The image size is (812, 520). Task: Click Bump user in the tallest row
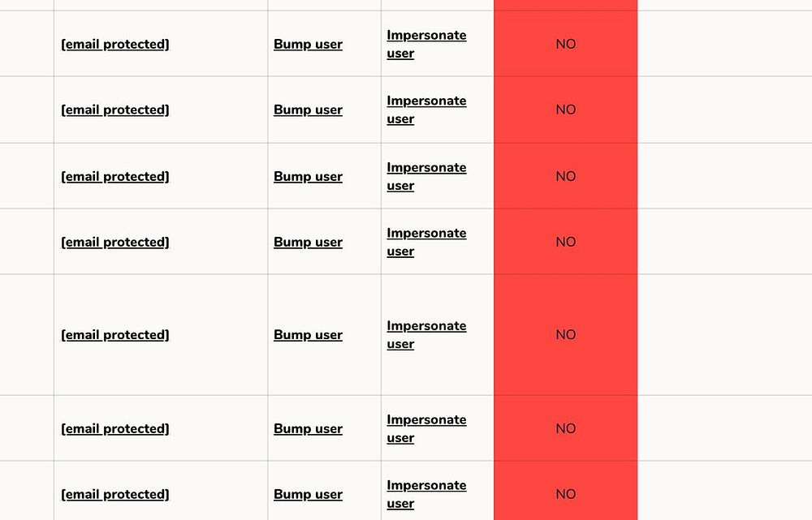click(x=308, y=335)
